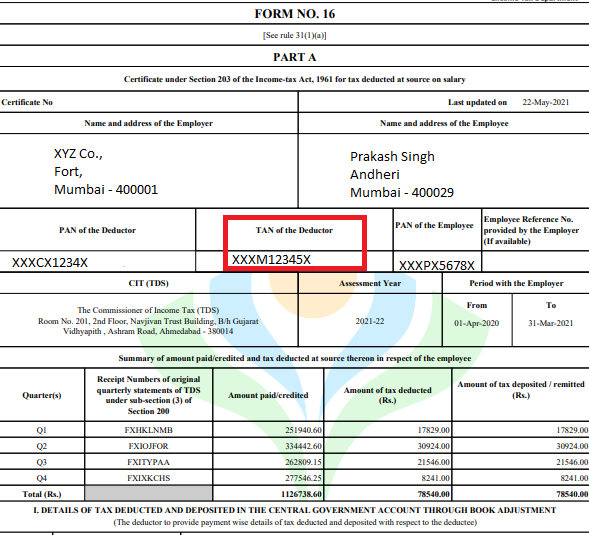Click the Employee Reference No. header

click(531, 230)
